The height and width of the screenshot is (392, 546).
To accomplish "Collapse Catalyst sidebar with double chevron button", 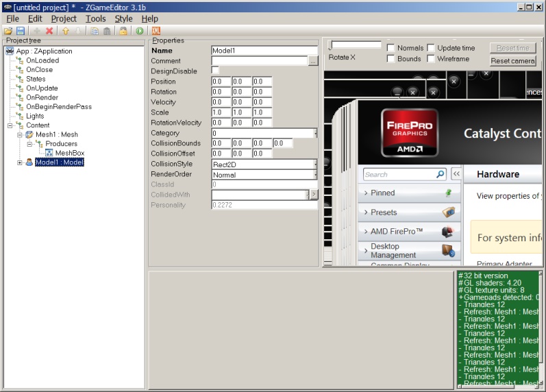I will click(456, 174).
